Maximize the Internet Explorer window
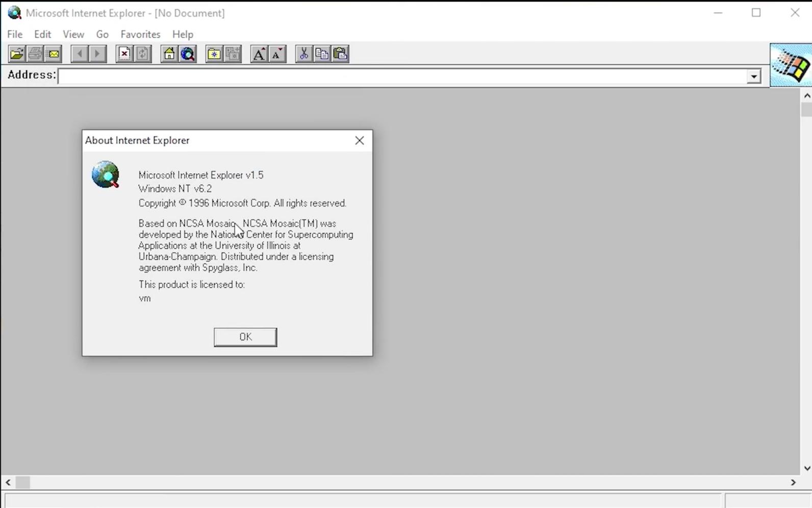Screen dimensions: 812x508 coord(756,13)
